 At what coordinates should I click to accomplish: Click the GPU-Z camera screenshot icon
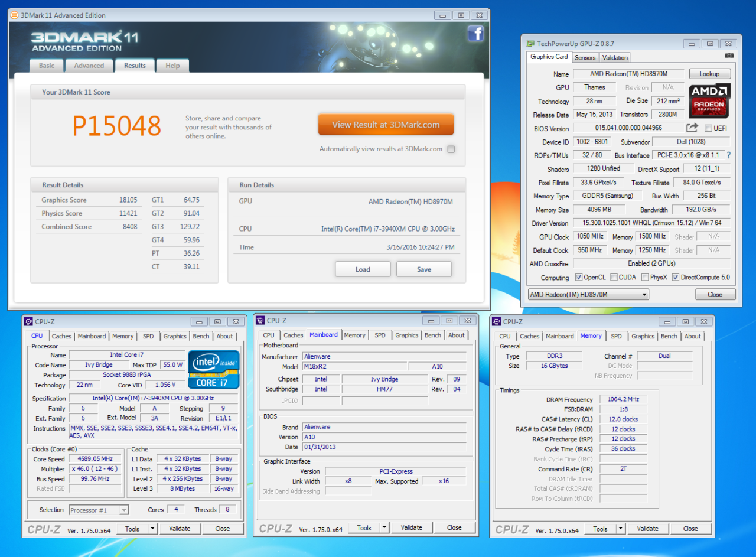[729, 56]
